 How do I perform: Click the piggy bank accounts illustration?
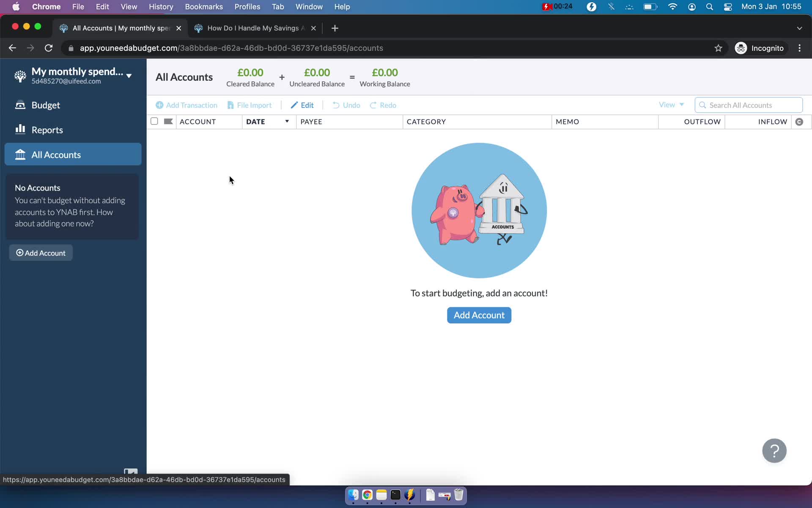click(479, 210)
